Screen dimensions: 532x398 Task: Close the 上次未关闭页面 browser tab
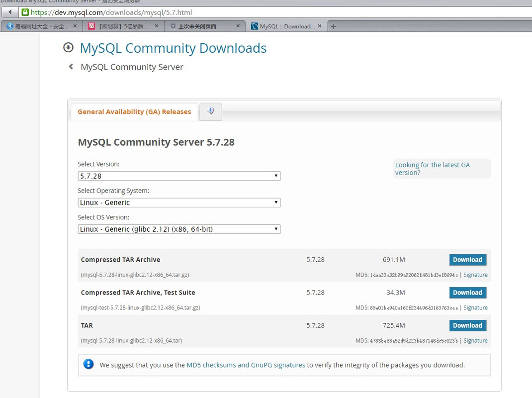point(238,26)
